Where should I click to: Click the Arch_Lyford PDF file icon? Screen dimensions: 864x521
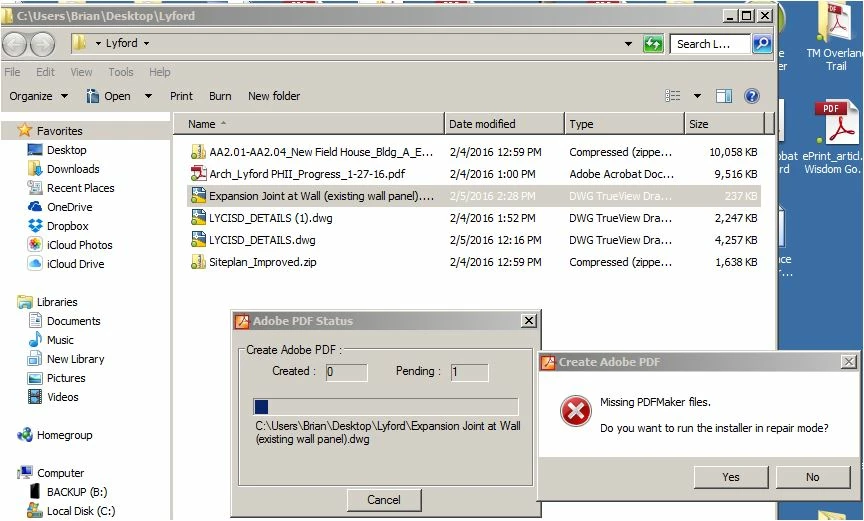coord(198,174)
